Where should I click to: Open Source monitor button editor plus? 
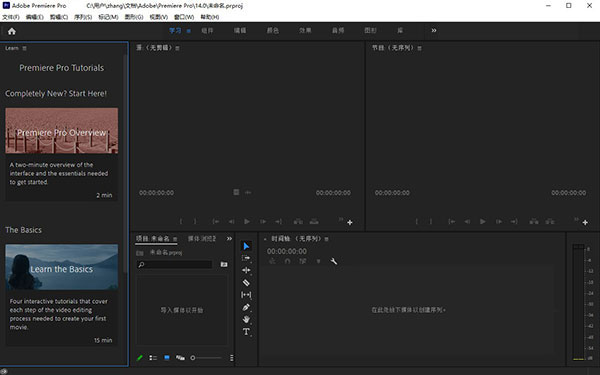(350, 222)
